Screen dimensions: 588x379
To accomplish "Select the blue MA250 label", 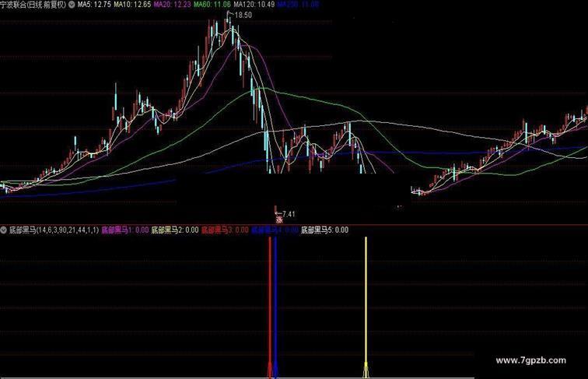I will [x=298, y=5].
